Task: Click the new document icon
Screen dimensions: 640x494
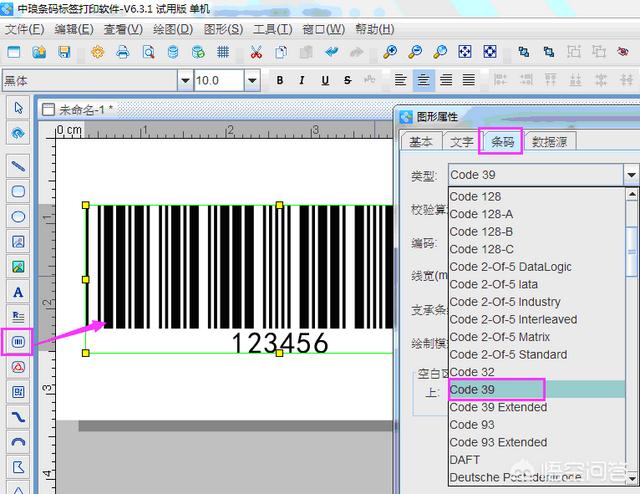Action: (14, 52)
